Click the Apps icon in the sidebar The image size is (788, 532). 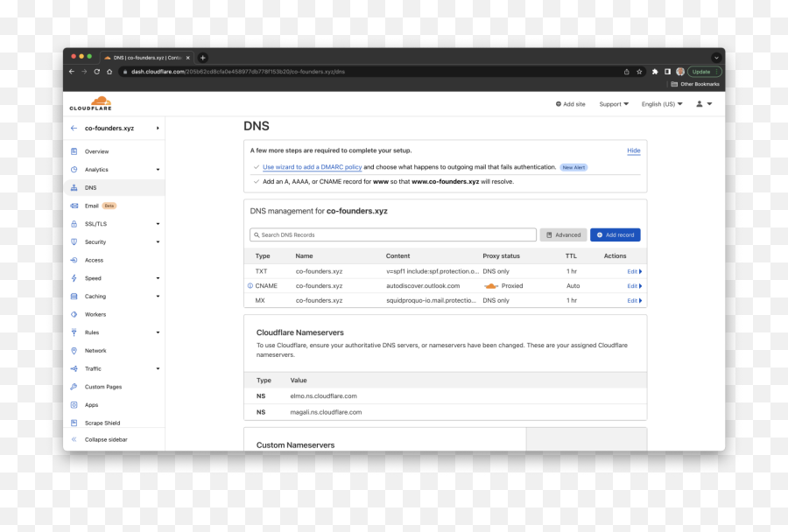point(74,404)
